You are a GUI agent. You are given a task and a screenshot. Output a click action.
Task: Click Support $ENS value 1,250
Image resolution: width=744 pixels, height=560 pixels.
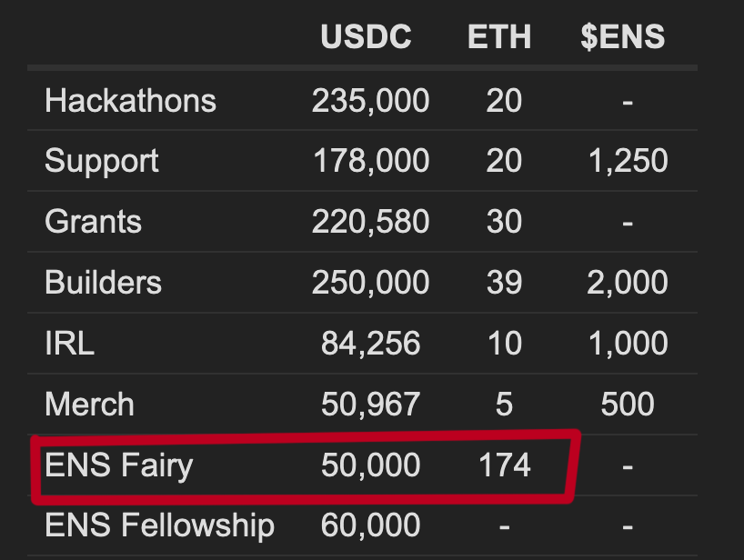coord(628,161)
